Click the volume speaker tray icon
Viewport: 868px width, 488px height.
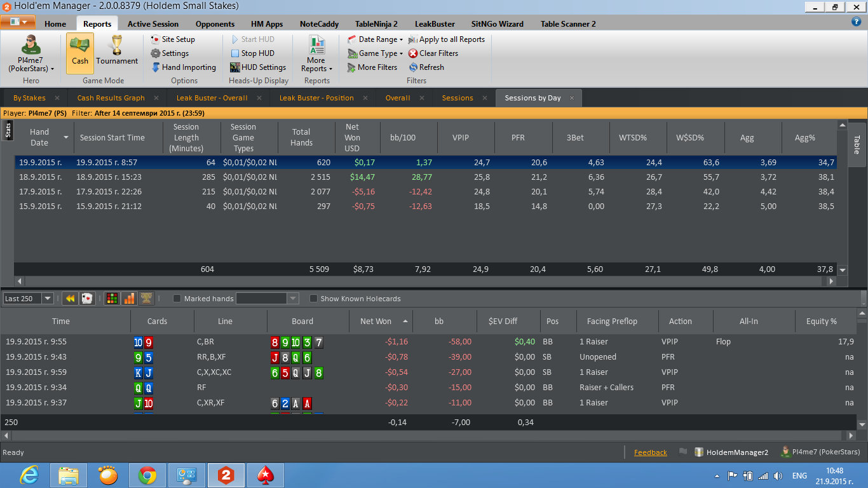[777, 476]
